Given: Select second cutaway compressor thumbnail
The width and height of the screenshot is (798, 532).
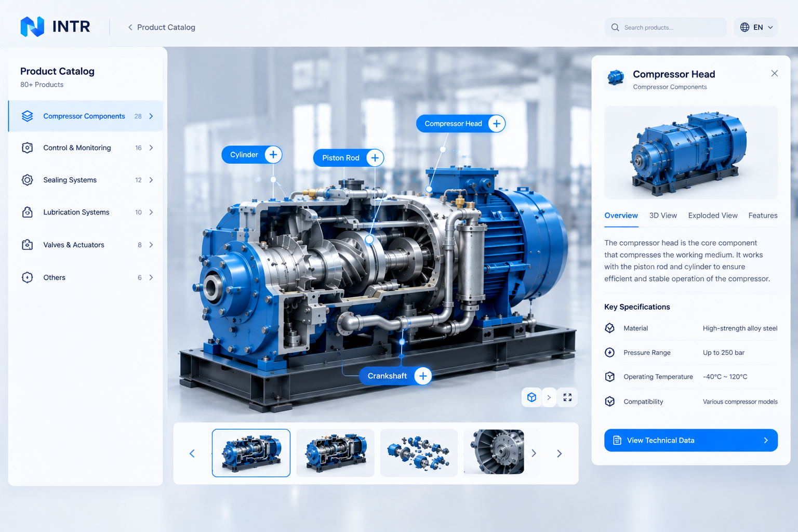Looking at the screenshot, I should point(335,453).
